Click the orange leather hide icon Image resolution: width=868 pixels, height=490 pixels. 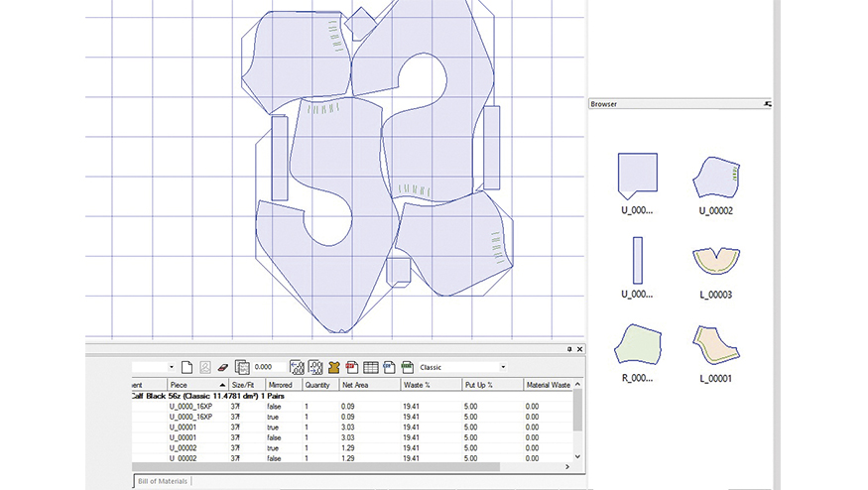(x=333, y=367)
